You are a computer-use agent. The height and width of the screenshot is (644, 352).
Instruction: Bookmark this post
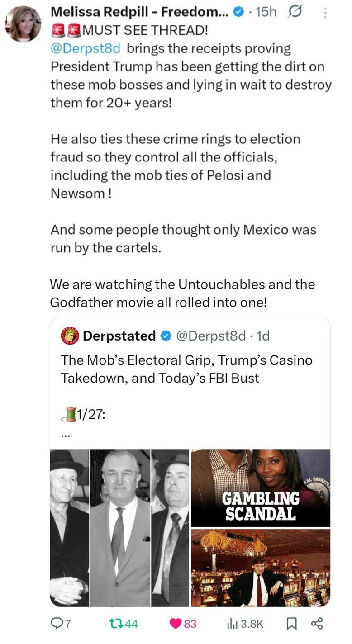pyautogui.click(x=291, y=624)
